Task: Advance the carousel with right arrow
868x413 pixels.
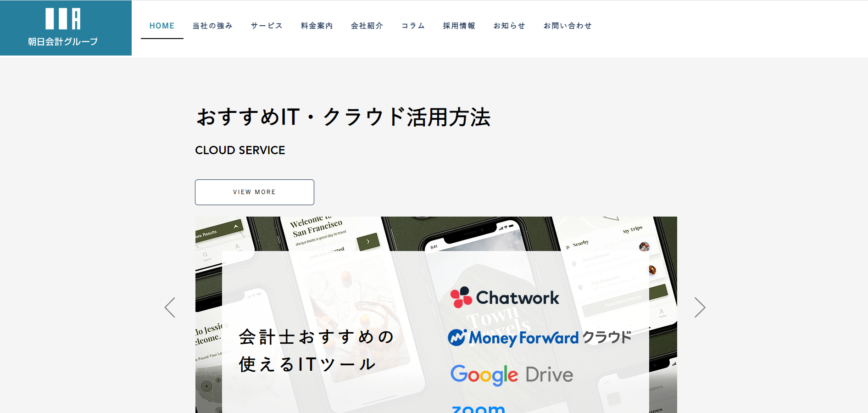Action: tap(700, 307)
